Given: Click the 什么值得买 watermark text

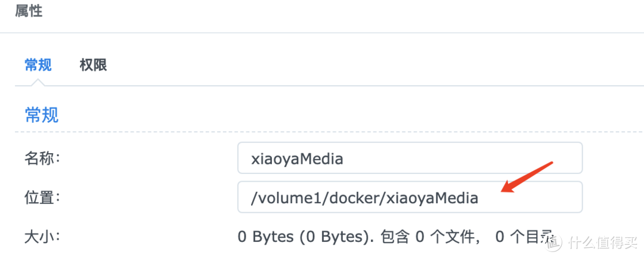Looking at the screenshot, I should 602,243.
